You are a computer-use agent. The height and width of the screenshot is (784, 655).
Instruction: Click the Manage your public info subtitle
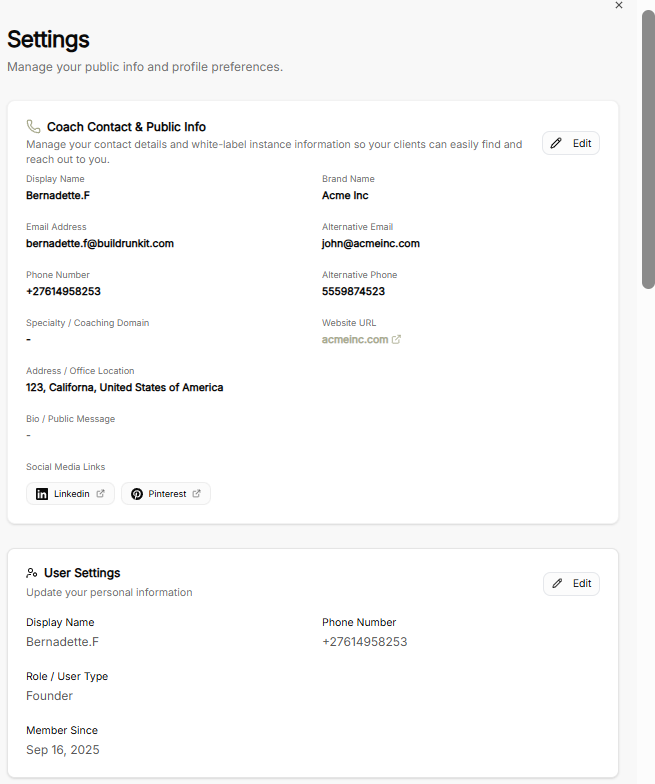tap(145, 67)
